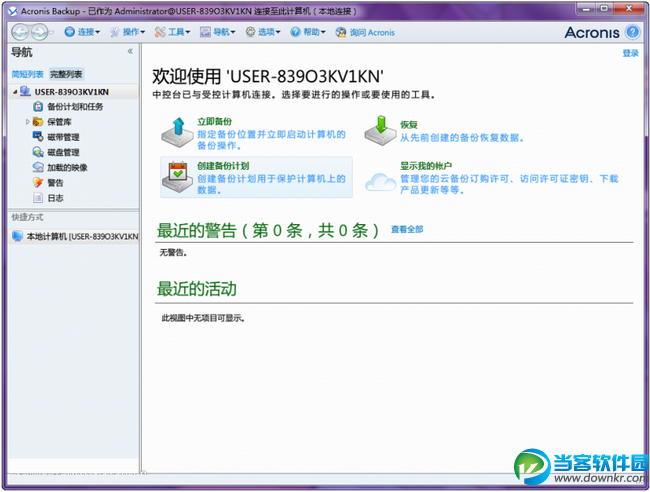Open the 工具 menu
The image size is (650, 492).
click(172, 32)
